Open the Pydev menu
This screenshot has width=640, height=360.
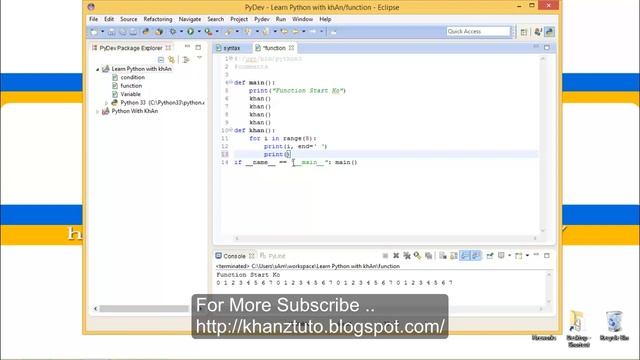click(262, 19)
